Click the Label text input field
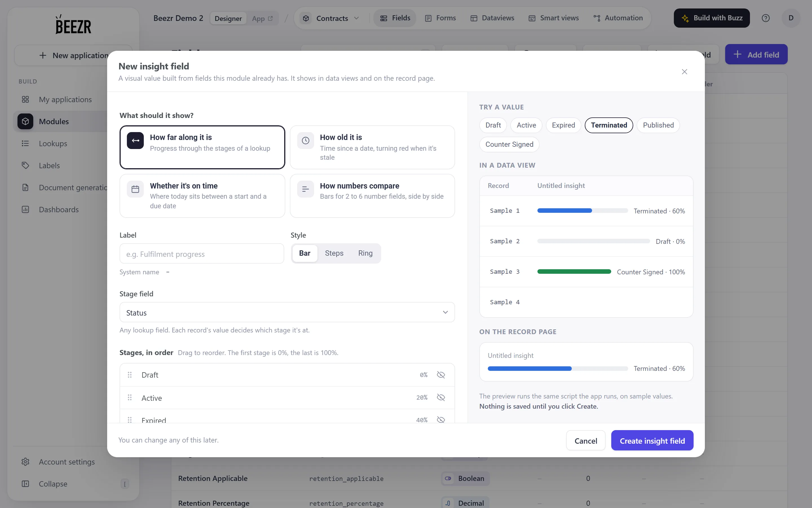 tap(202, 254)
